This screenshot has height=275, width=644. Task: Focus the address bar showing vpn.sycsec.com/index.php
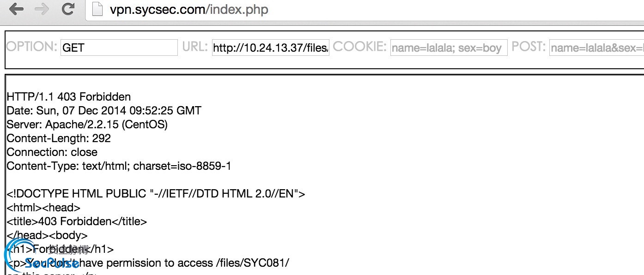pyautogui.click(x=365, y=10)
